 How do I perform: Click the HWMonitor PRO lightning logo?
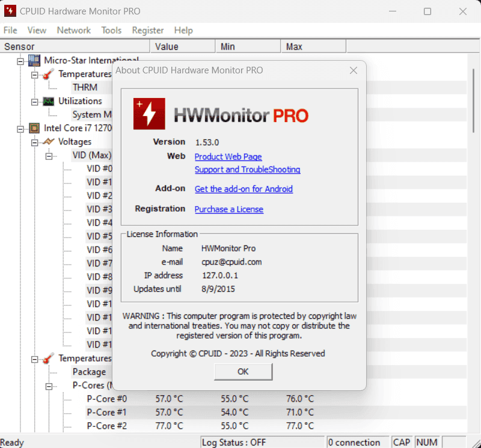(x=149, y=114)
